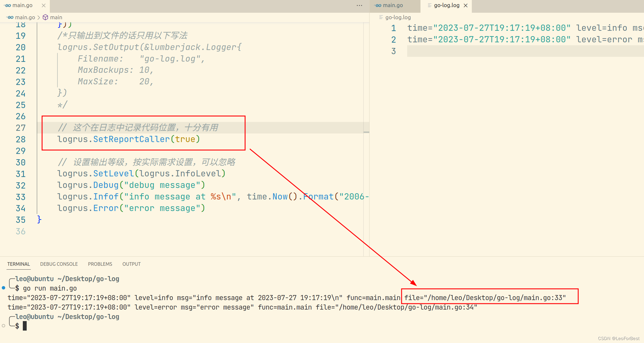Close the left main.go editor tab
This screenshot has height=343, width=644.
[x=44, y=6]
